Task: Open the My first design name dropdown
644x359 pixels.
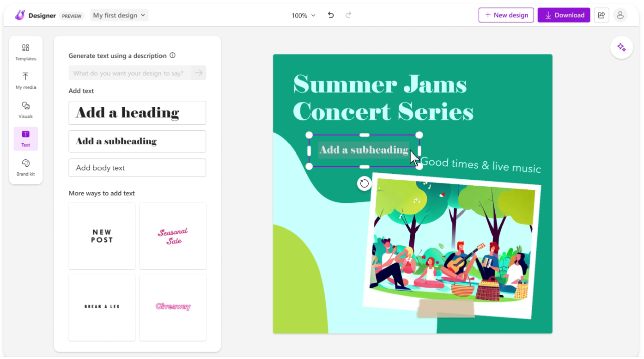Action: click(119, 15)
